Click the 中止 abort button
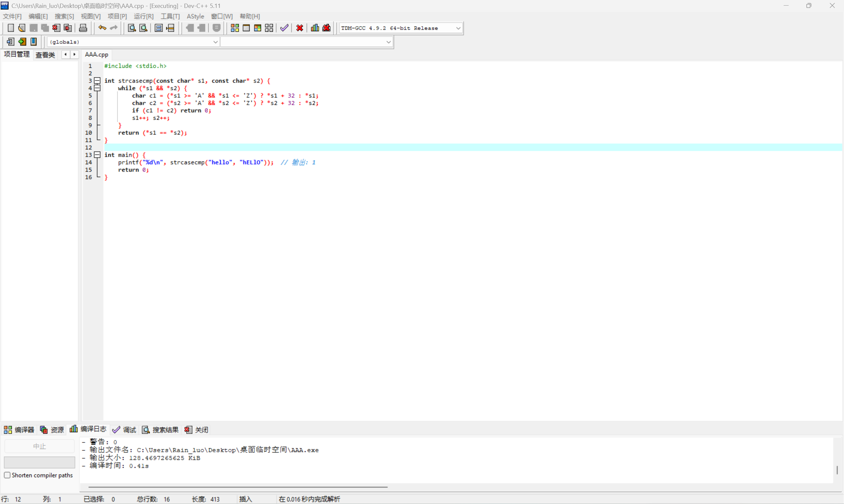844x504 pixels. [40, 446]
